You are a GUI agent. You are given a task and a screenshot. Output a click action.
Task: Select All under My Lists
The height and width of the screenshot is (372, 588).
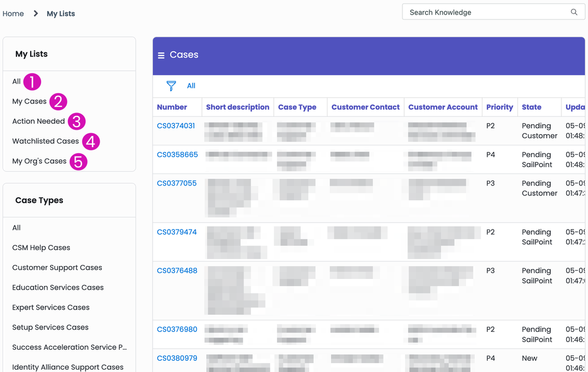(16, 82)
